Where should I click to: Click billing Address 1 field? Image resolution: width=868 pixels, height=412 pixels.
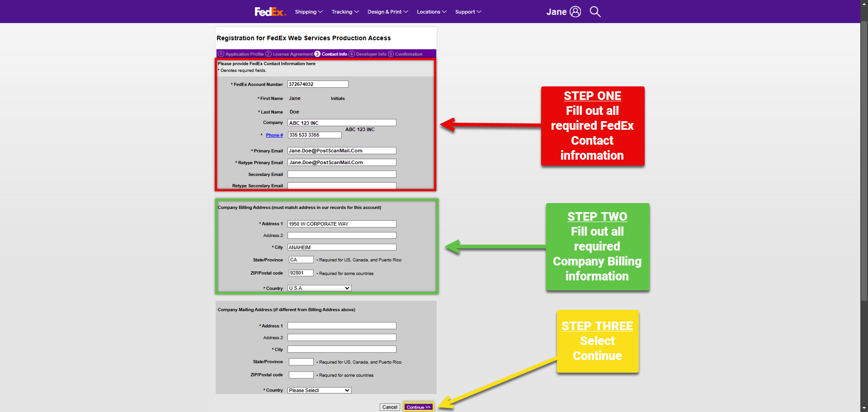point(342,224)
